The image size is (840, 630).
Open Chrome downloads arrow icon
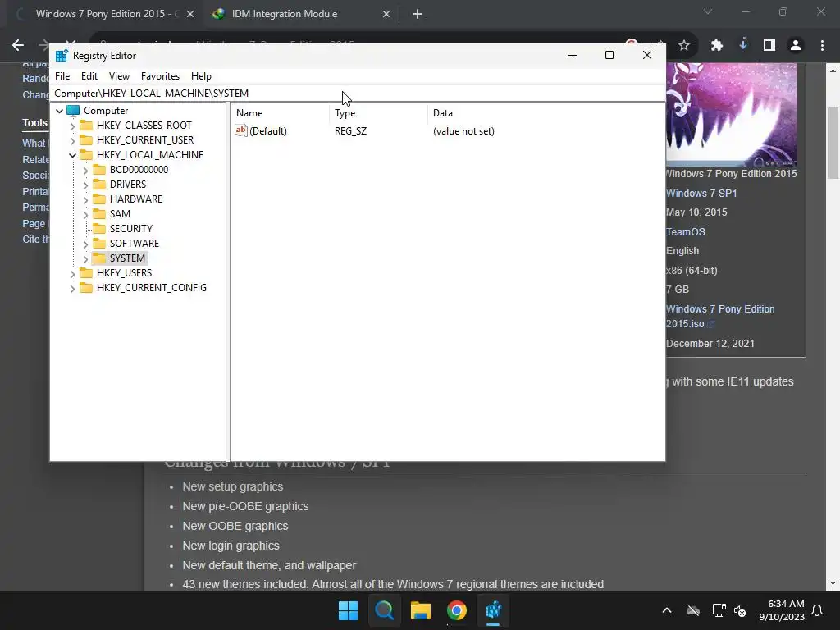click(743, 45)
